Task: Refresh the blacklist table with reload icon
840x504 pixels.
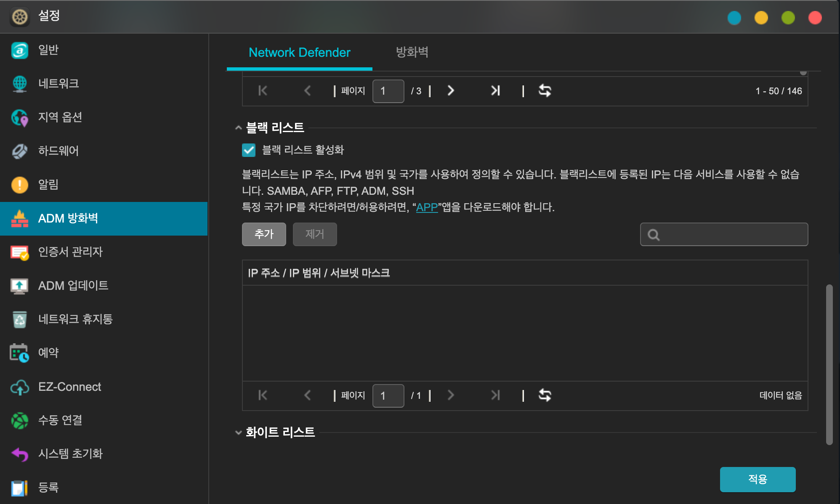Action: [x=545, y=395]
